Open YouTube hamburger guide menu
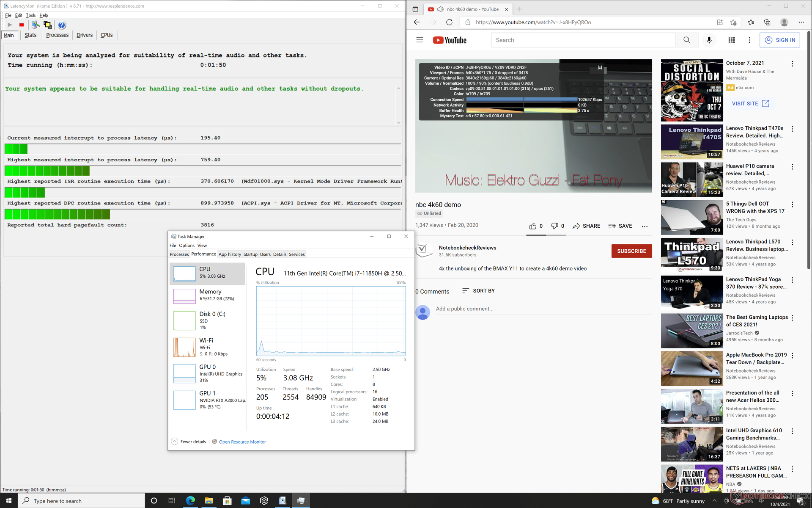The width and height of the screenshot is (812, 508). point(420,40)
